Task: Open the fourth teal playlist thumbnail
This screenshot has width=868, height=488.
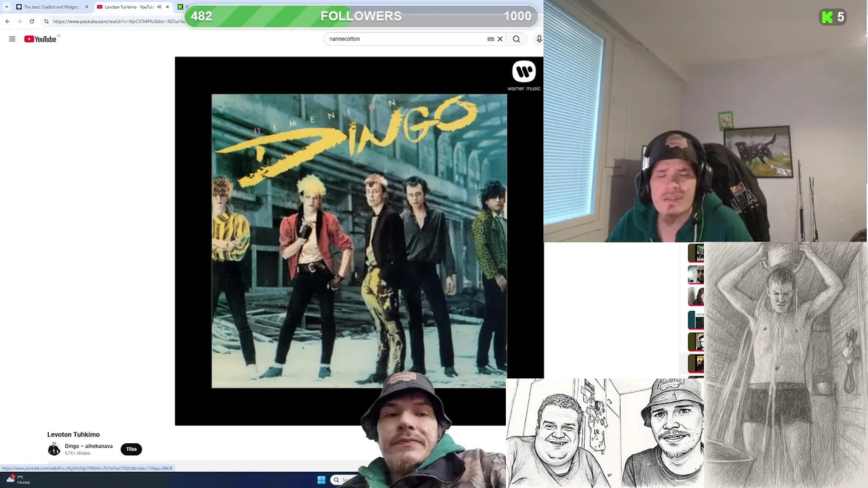Action: [696, 319]
